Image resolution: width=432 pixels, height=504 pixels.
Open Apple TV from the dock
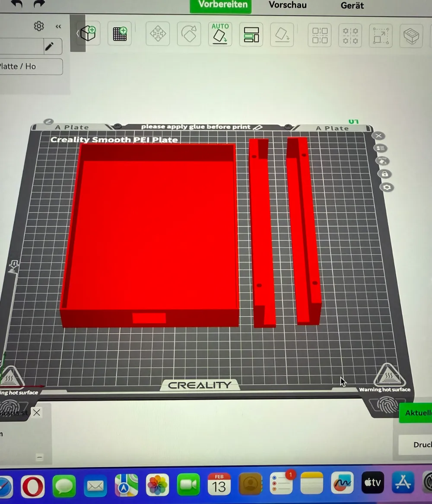[x=372, y=482]
